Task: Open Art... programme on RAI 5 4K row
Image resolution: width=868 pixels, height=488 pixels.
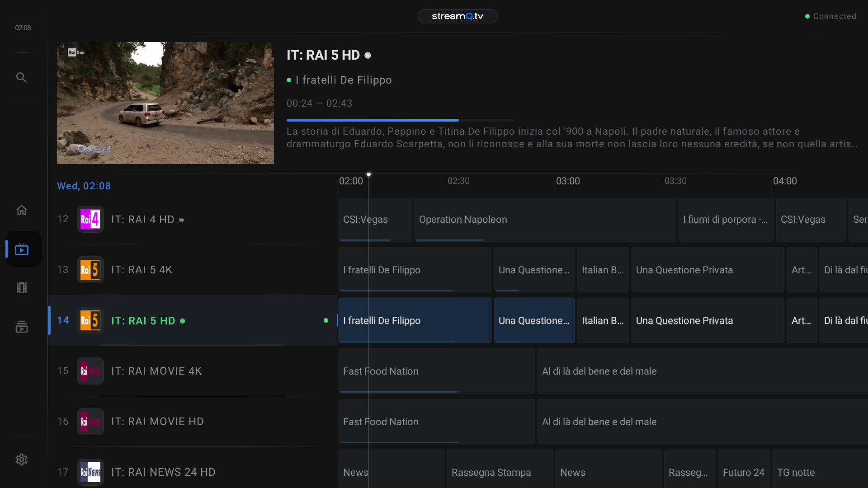Action: point(802,270)
